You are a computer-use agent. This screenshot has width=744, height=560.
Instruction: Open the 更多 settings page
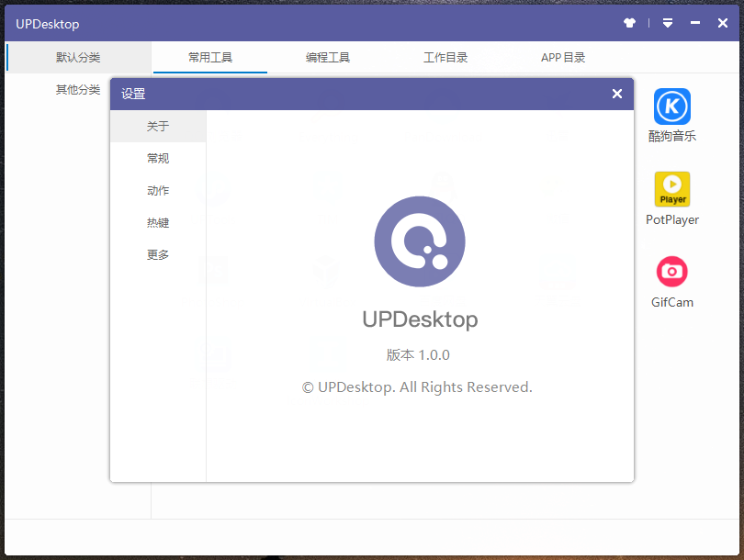point(158,254)
